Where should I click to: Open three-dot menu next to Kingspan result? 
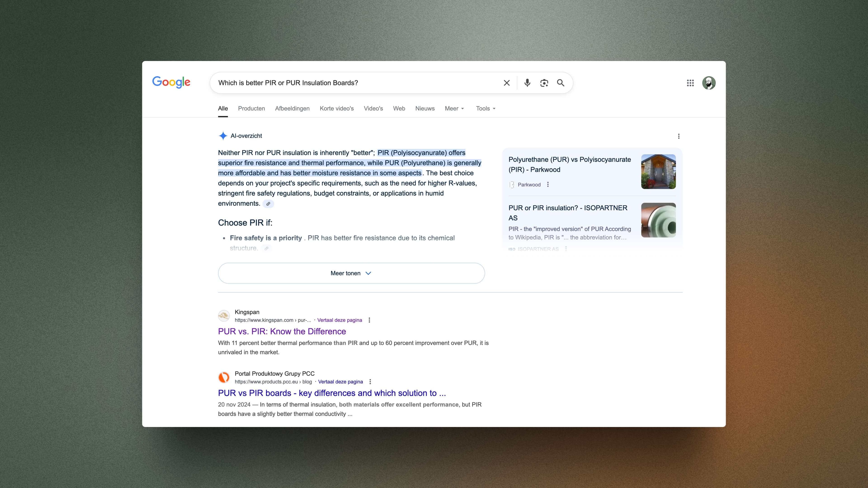click(369, 320)
